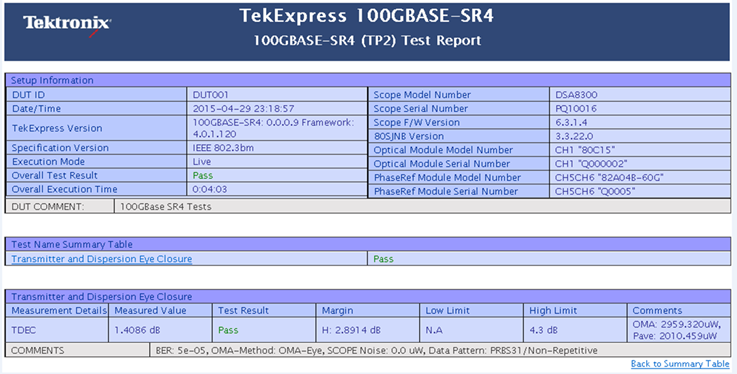Click the Back to Summary Table link

[x=680, y=364]
